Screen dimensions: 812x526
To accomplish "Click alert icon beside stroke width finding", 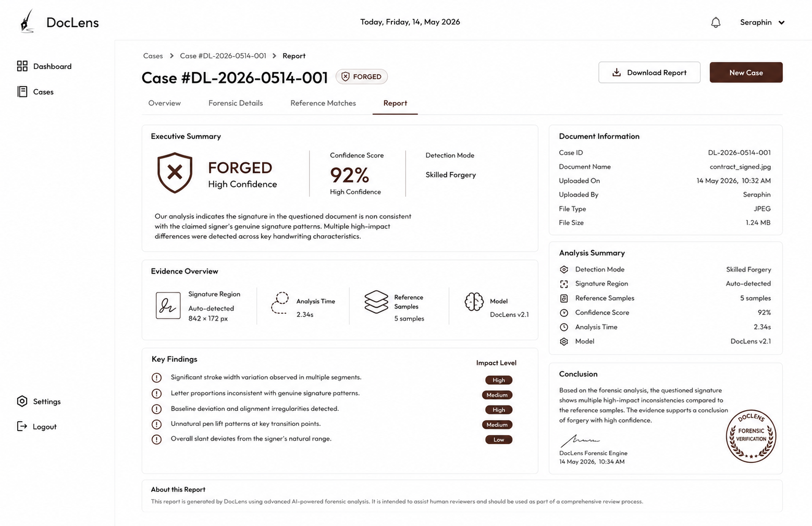I will 156,377.
